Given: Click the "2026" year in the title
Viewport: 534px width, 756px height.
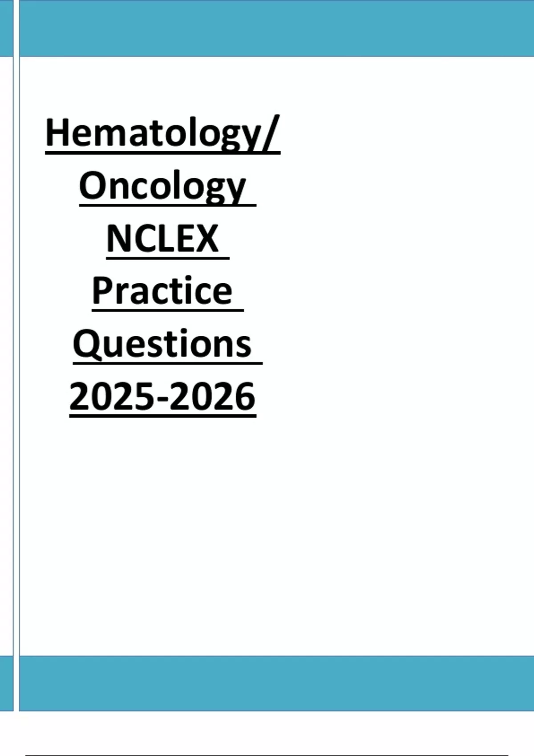Looking at the screenshot, I should tap(212, 396).
